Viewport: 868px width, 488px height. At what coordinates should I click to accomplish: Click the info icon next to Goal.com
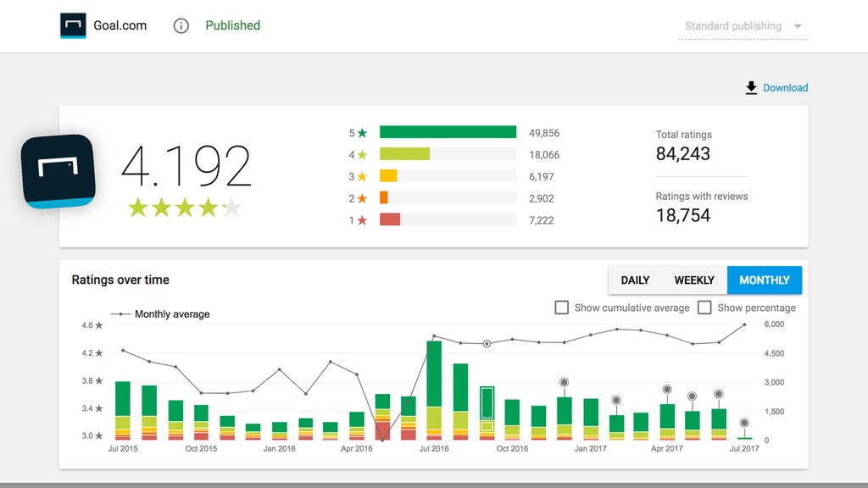181,25
